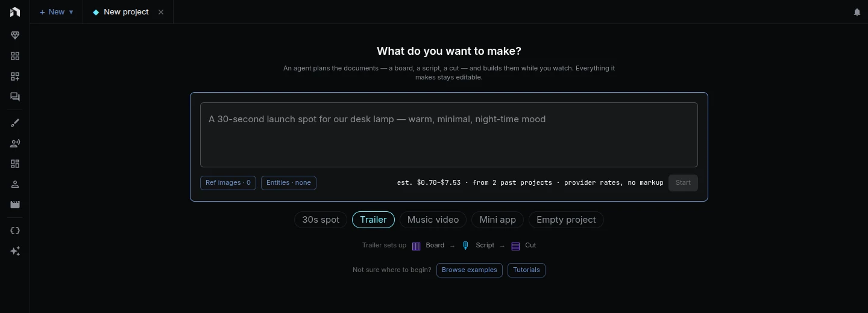Expand the New dropdown menu
Screen dimensions: 868x313
click(x=56, y=12)
